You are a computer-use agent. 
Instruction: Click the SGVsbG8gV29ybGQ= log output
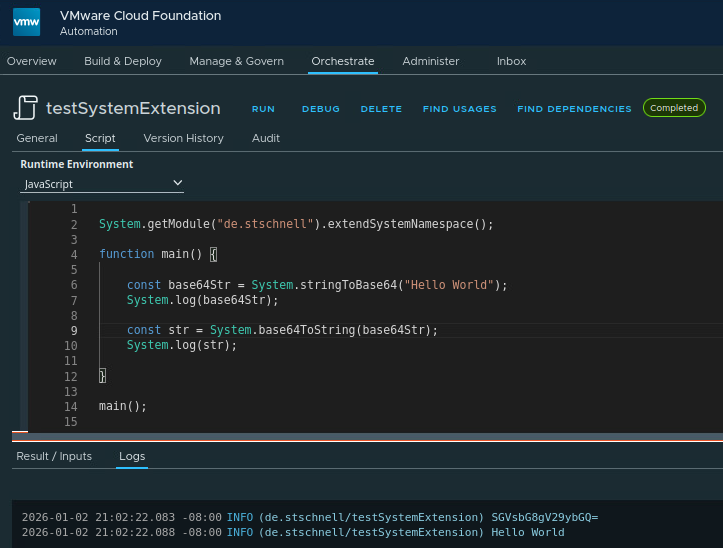click(x=545, y=517)
